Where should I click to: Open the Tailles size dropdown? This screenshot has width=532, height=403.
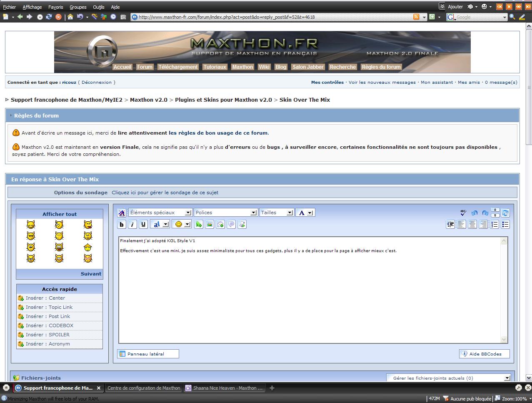(x=277, y=213)
